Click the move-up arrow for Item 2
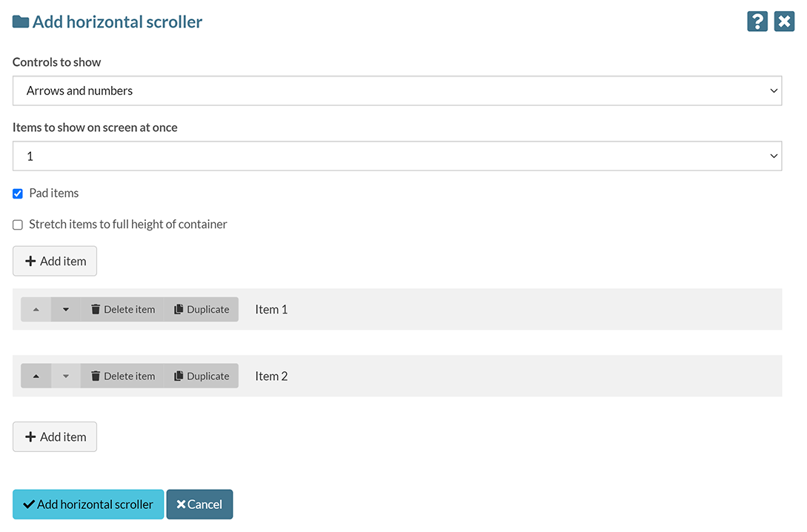 pos(36,376)
